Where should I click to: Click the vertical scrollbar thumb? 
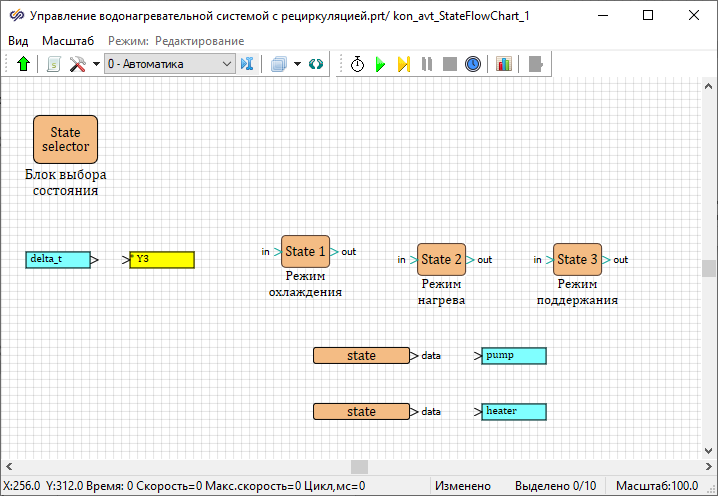coord(709,268)
